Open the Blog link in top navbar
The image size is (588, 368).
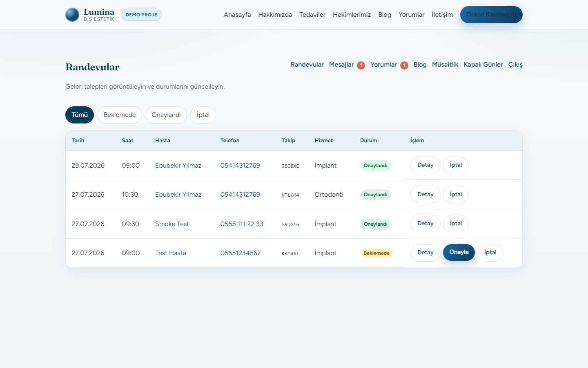[385, 15]
